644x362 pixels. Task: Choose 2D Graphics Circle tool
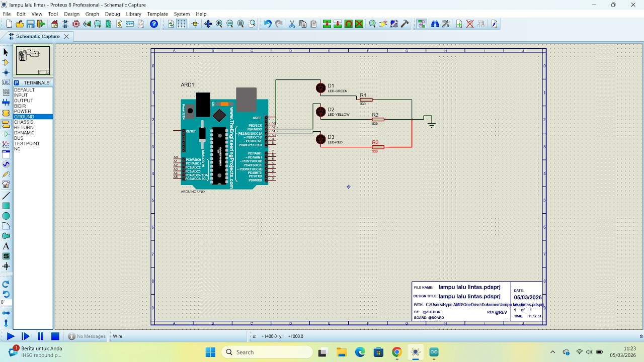(x=6, y=216)
